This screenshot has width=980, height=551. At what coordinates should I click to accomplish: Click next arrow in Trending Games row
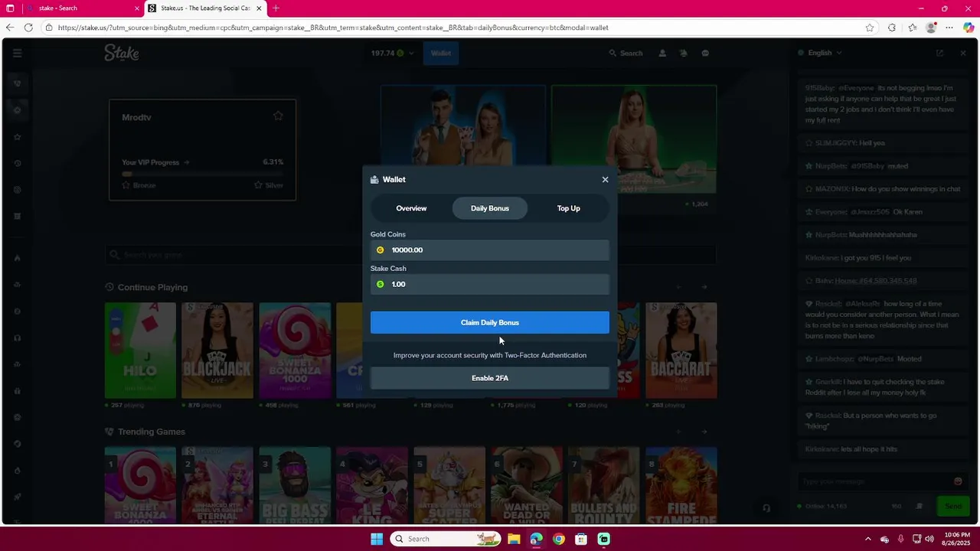pyautogui.click(x=704, y=432)
